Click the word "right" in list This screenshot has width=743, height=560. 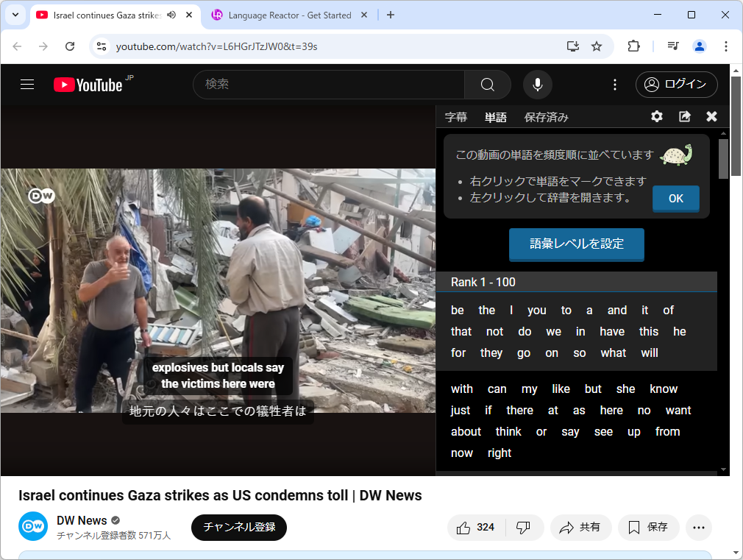pos(500,453)
